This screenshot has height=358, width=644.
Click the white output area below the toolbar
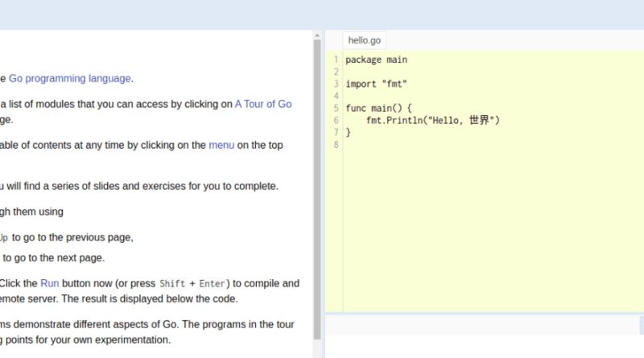point(485,347)
